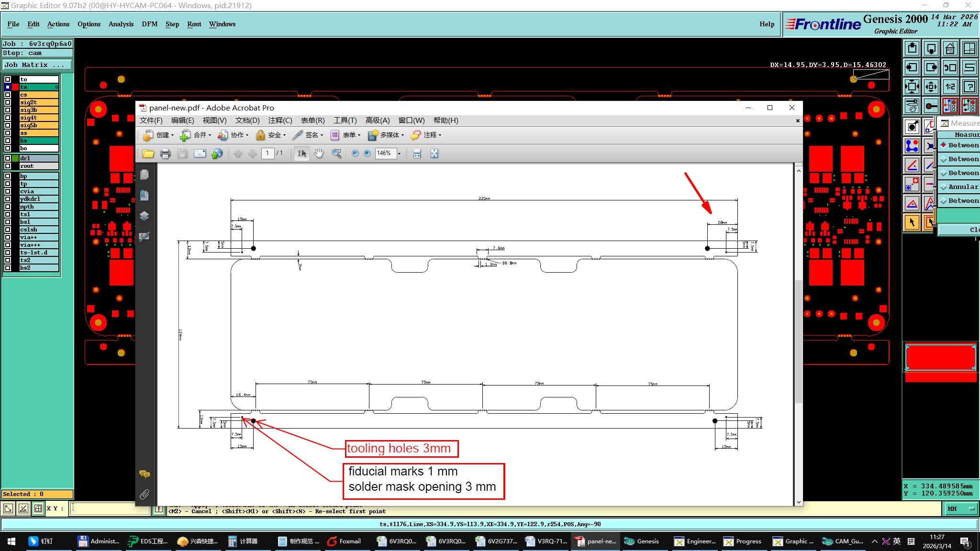Select the Hand tool in Acrobat
This screenshot has height=551, width=980.
point(319,154)
